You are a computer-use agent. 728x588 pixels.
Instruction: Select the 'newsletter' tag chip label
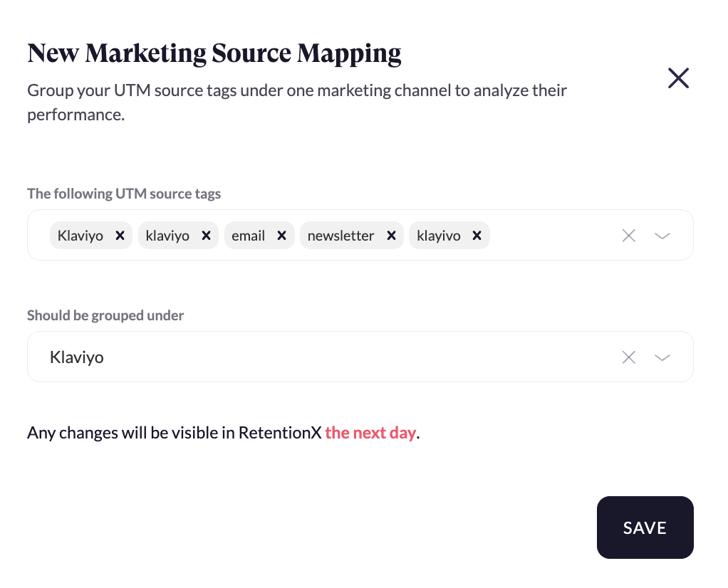tap(340, 236)
